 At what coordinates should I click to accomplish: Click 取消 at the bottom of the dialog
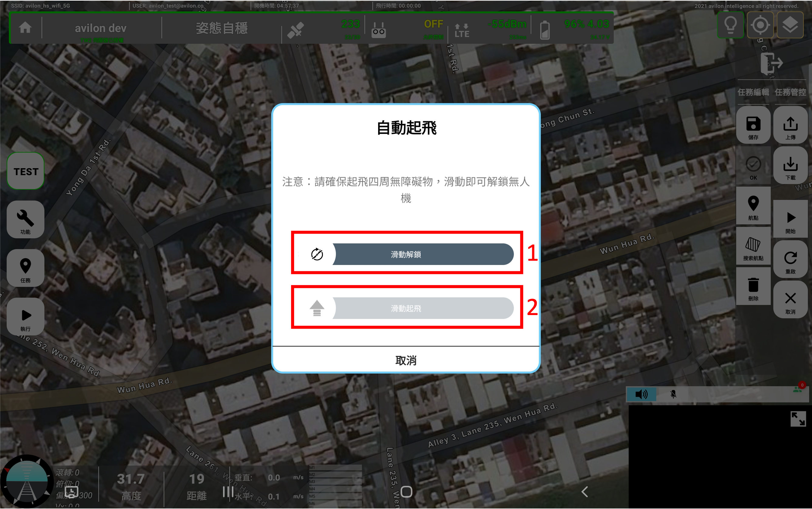point(406,360)
